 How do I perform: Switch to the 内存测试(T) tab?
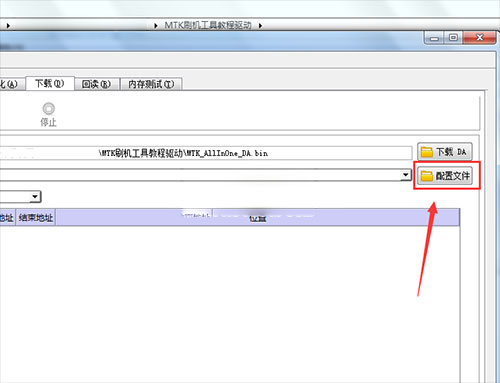[x=151, y=84]
